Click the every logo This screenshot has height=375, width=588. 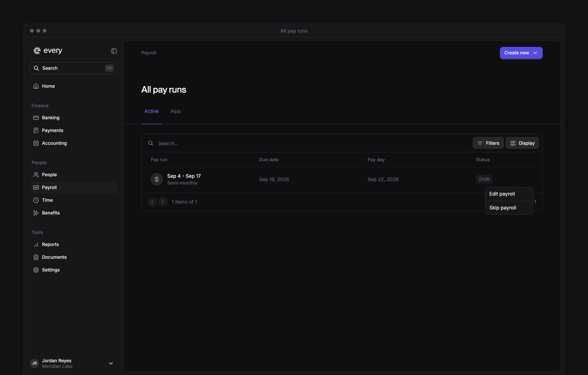pos(48,51)
